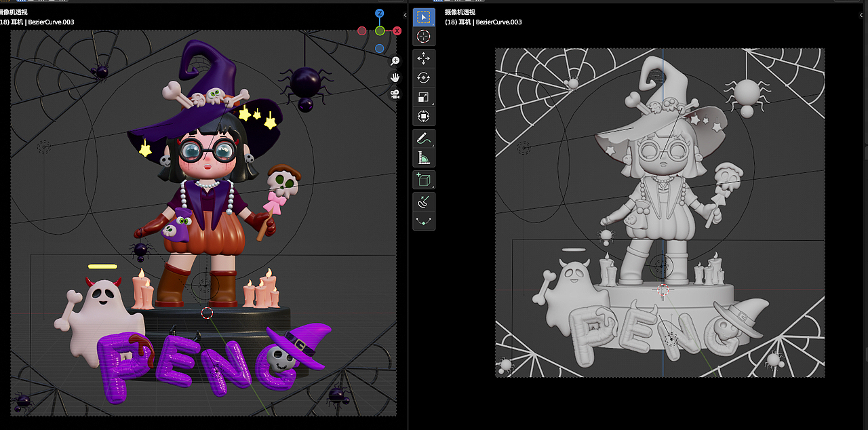Select the bottom curve-point tool in the toolbar
Viewport: 868px width, 430px height.
424,221
